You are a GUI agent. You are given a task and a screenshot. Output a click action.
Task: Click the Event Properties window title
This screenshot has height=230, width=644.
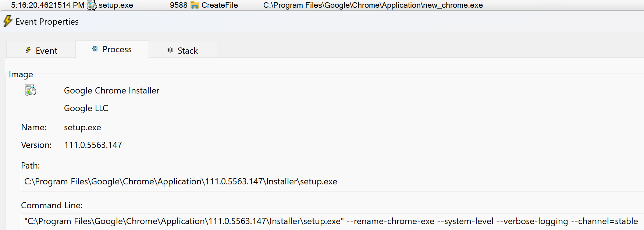(47, 22)
